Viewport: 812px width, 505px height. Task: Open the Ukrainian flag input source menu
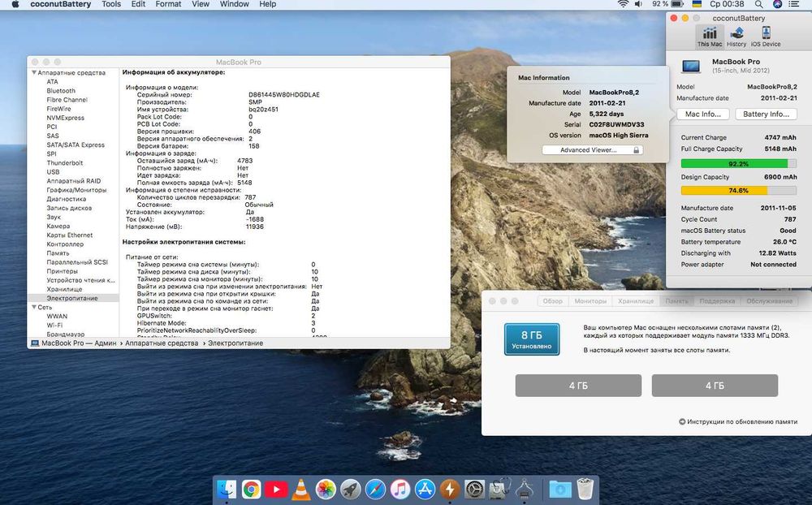pos(697,4)
